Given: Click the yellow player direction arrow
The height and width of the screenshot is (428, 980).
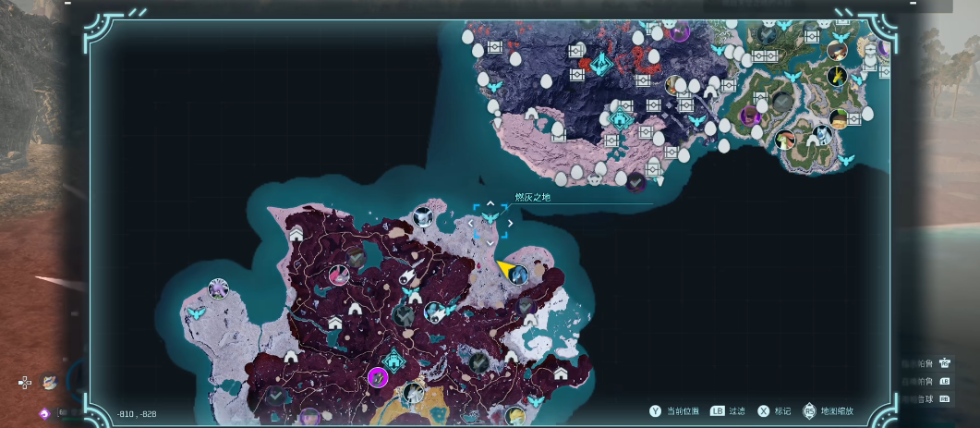Looking at the screenshot, I should click(x=505, y=269).
